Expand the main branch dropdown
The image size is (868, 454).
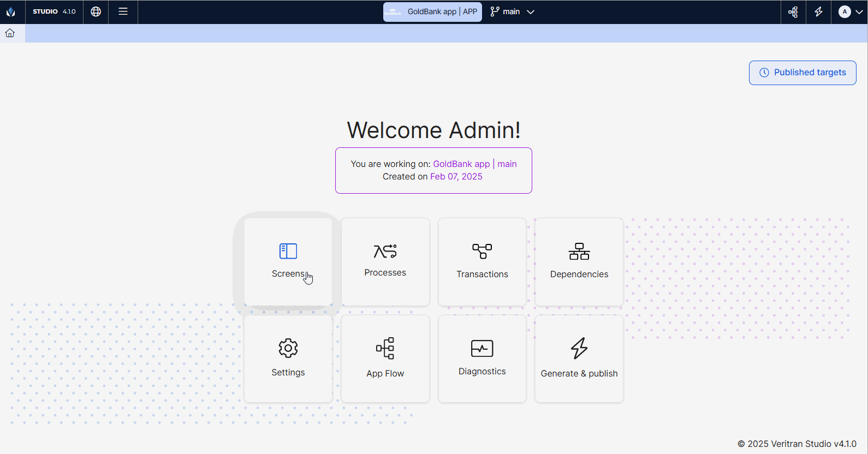click(513, 11)
